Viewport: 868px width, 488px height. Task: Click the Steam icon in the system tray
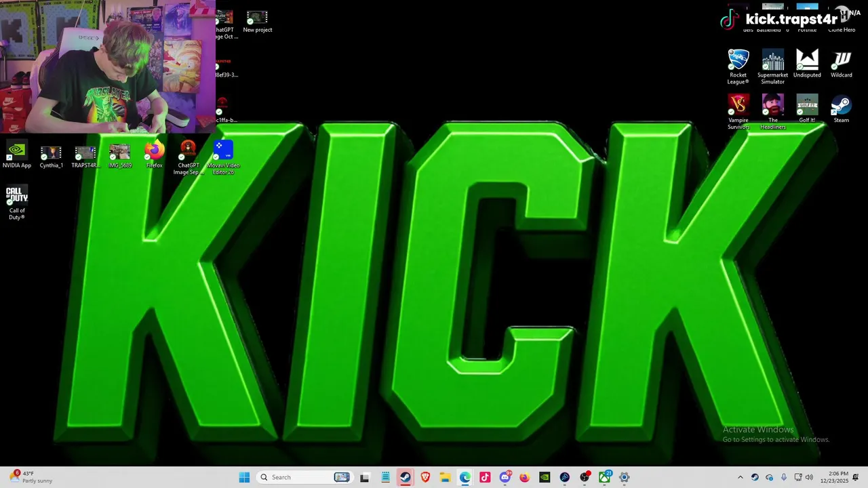point(755,477)
